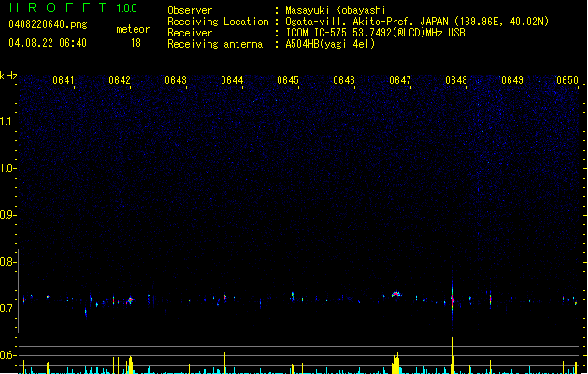
Task: Click the 0642 time marker
Action: pyautogui.click(x=120, y=80)
